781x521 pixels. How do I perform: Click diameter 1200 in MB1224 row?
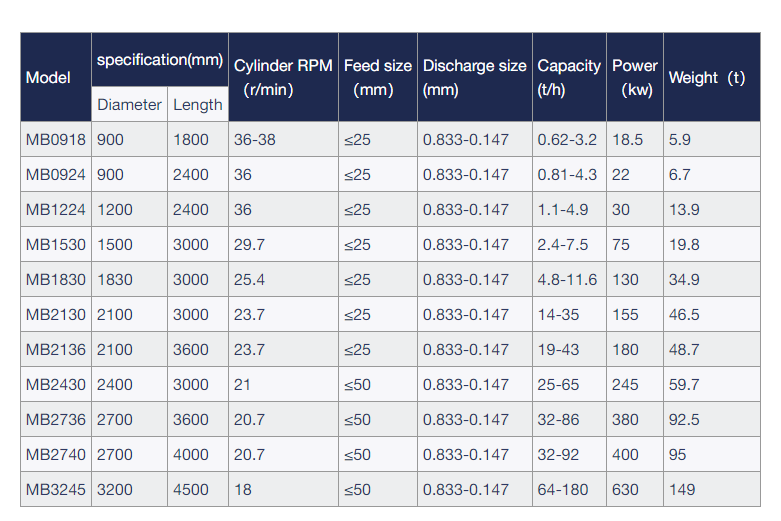click(x=130, y=209)
